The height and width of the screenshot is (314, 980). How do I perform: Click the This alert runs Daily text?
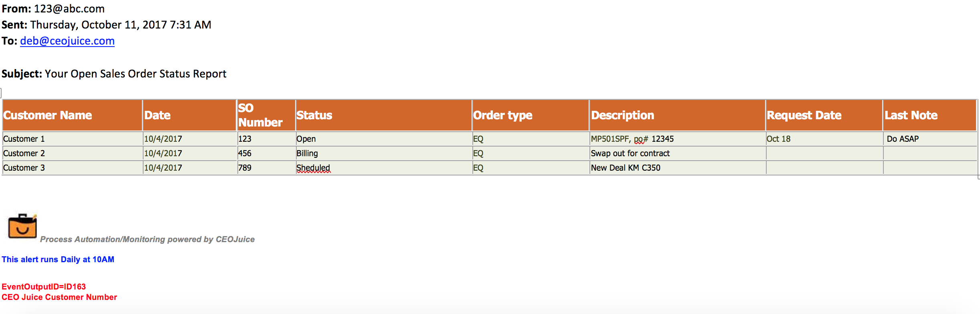[x=58, y=259]
